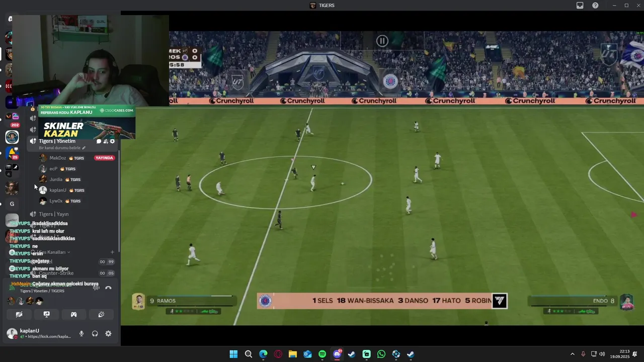Add a channel with the plus icon
This screenshot has width=644, height=362.
click(112, 252)
